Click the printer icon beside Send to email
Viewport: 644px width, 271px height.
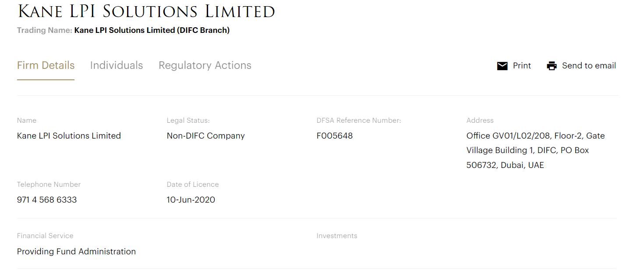tap(552, 66)
